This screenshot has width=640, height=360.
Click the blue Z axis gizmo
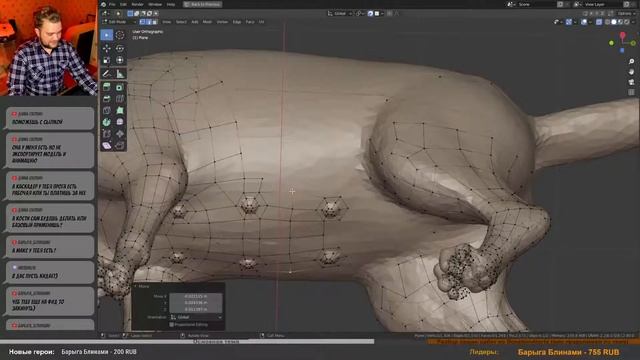click(x=622, y=51)
